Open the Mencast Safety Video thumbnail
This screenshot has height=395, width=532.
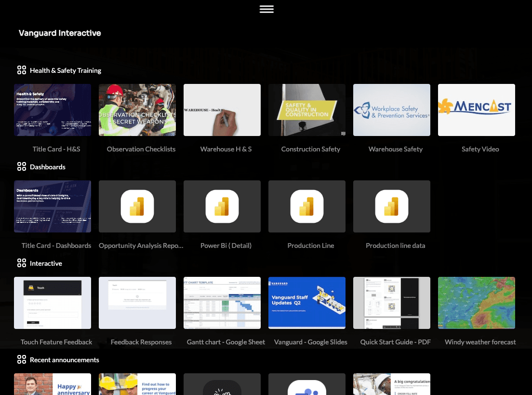[x=477, y=110]
